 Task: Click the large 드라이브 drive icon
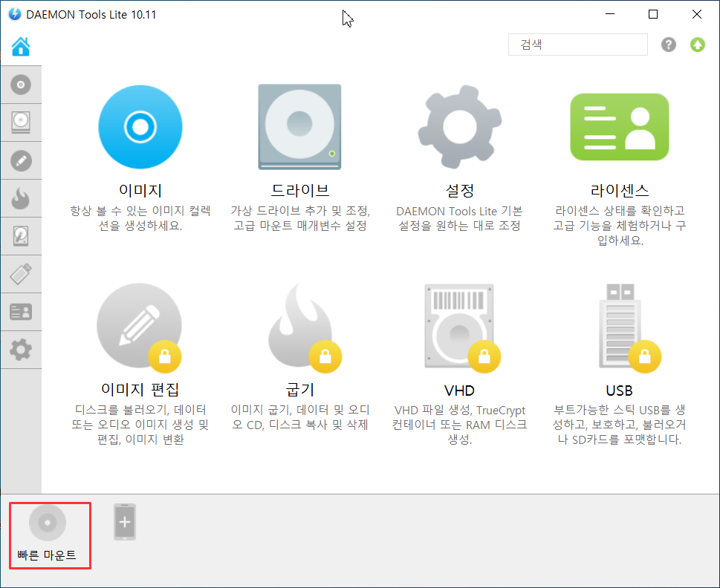(x=299, y=127)
